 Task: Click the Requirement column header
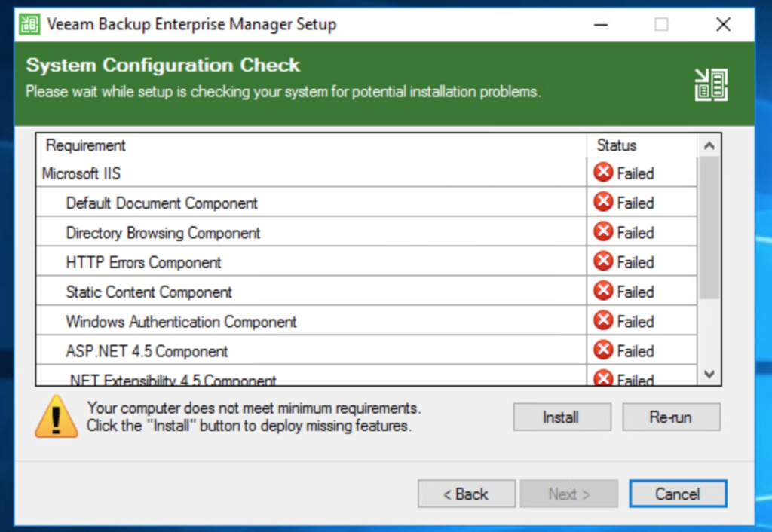point(311,145)
